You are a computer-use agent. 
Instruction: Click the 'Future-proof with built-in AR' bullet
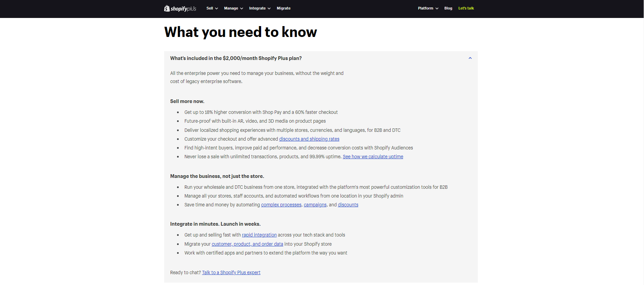click(255, 121)
